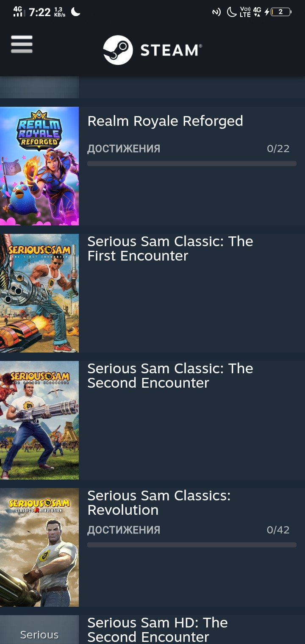Tap the Serious Sam HD placeholder thumbnail
Viewport: 305px width, 644px height.
pyautogui.click(x=39, y=630)
